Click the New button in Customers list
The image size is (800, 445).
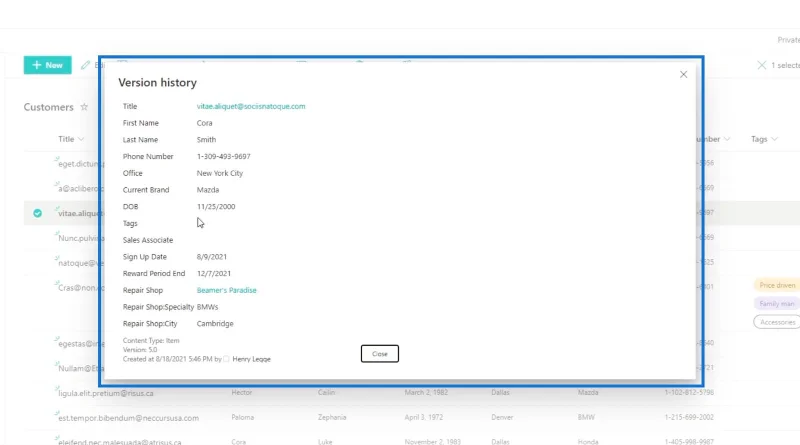47,65
